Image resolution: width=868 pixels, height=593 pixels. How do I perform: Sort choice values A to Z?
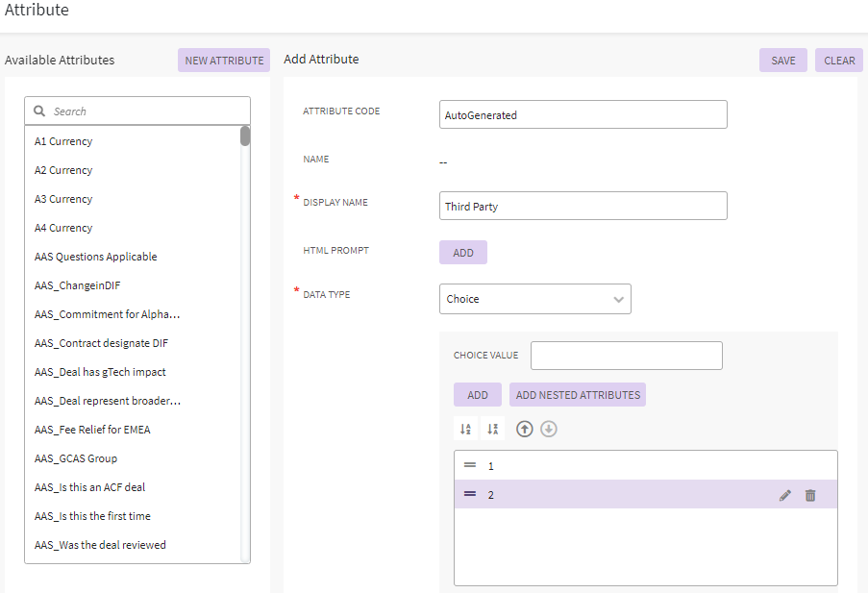pos(465,429)
